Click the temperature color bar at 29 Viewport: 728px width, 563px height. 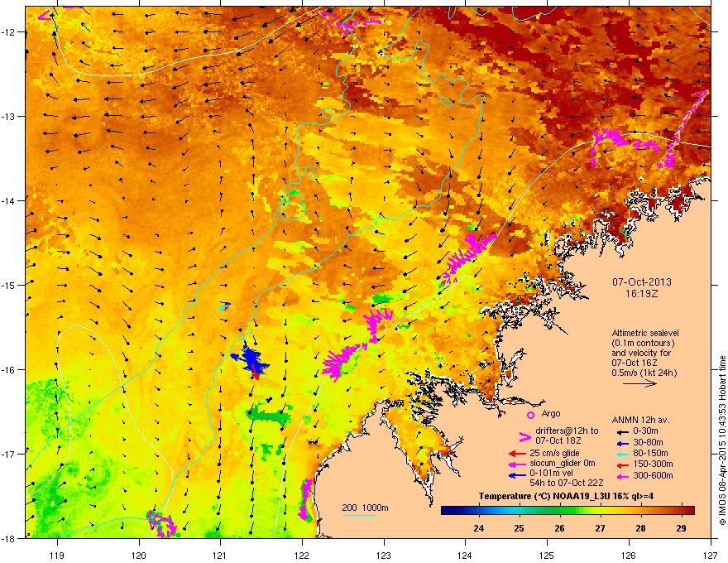point(681,511)
